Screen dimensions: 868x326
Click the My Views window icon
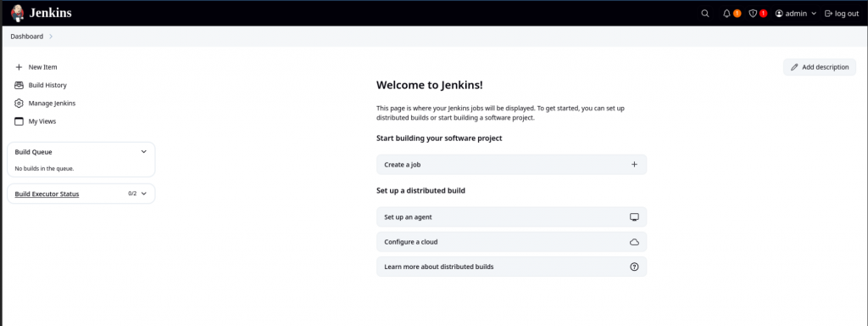click(x=19, y=121)
